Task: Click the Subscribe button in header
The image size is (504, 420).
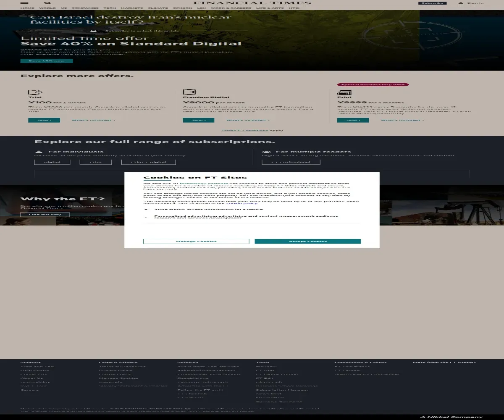Action: coord(432,3)
